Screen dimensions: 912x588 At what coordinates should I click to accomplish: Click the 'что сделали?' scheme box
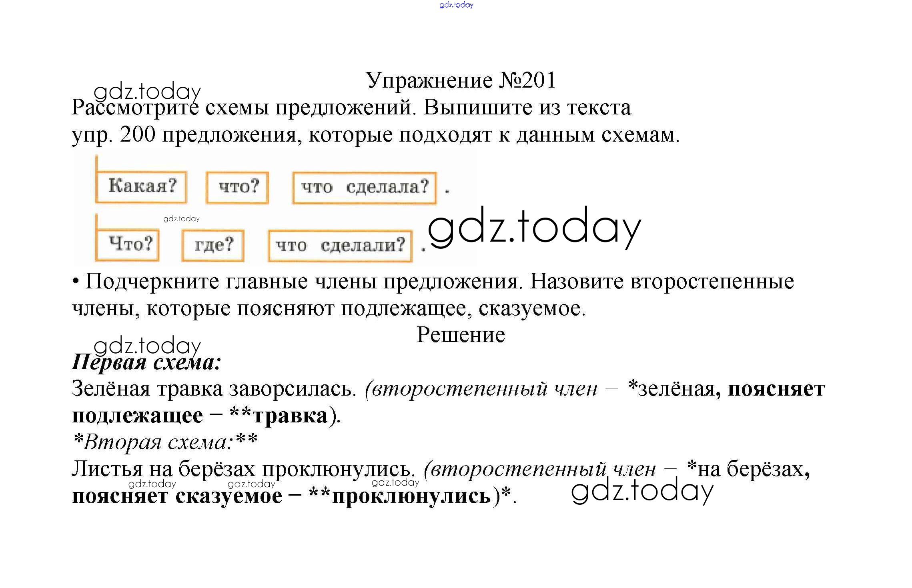coord(340,246)
